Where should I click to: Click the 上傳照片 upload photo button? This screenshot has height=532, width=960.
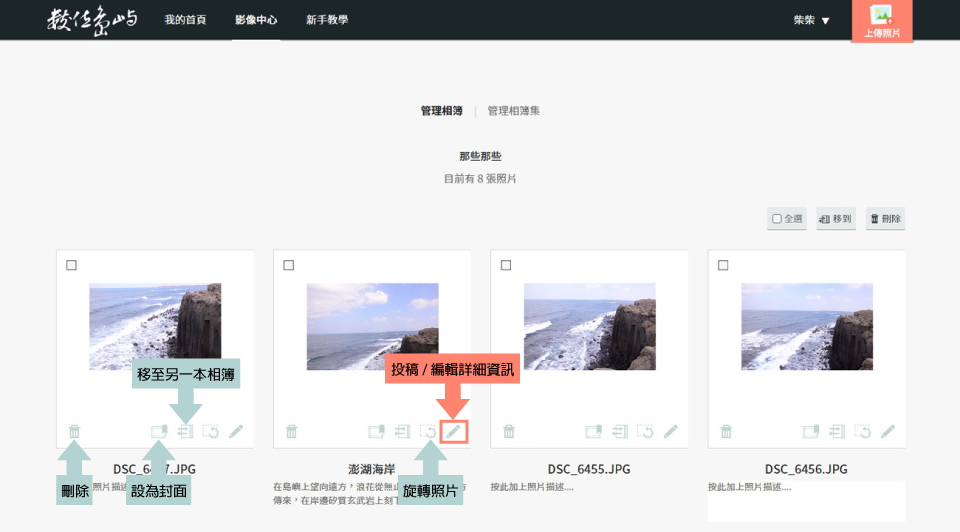(x=881, y=21)
